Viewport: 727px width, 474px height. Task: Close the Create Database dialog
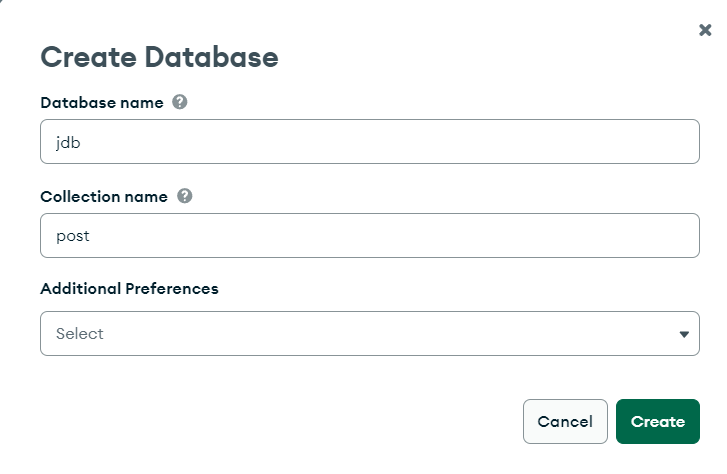(x=705, y=30)
